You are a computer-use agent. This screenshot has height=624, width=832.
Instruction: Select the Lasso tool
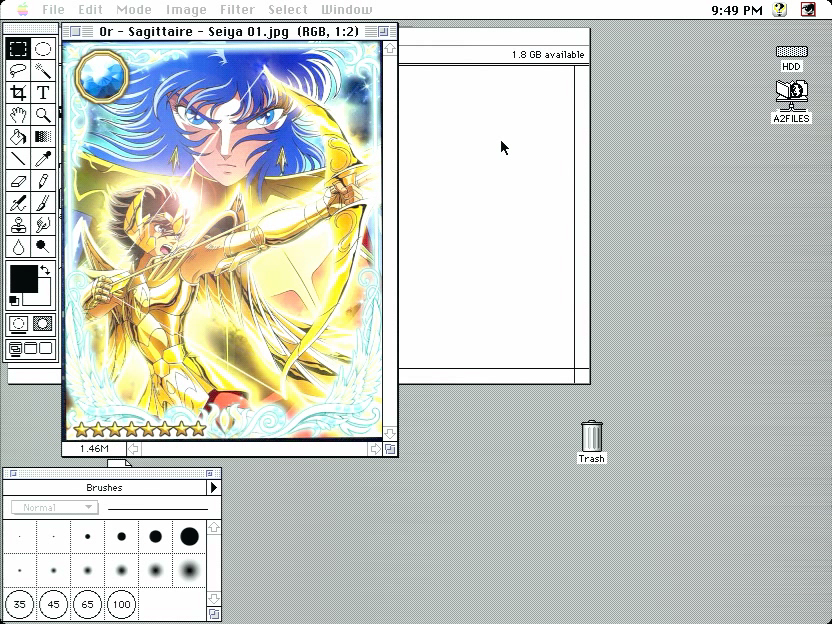18,71
